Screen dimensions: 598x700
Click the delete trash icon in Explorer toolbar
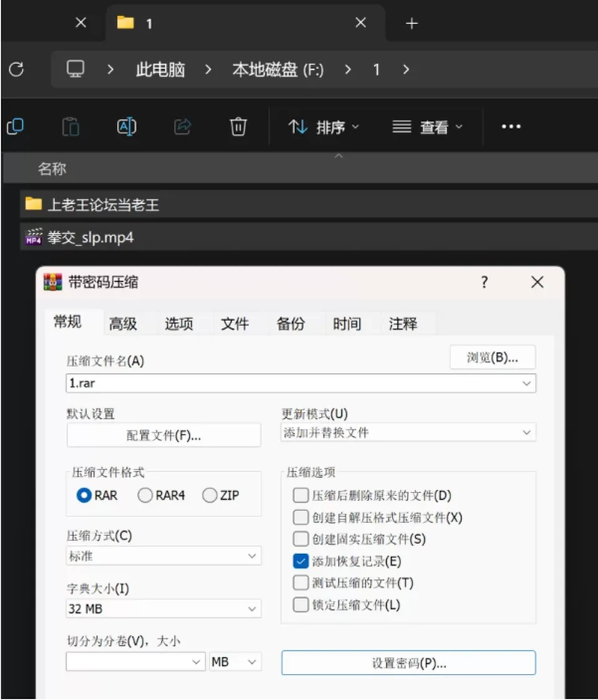pos(239,127)
